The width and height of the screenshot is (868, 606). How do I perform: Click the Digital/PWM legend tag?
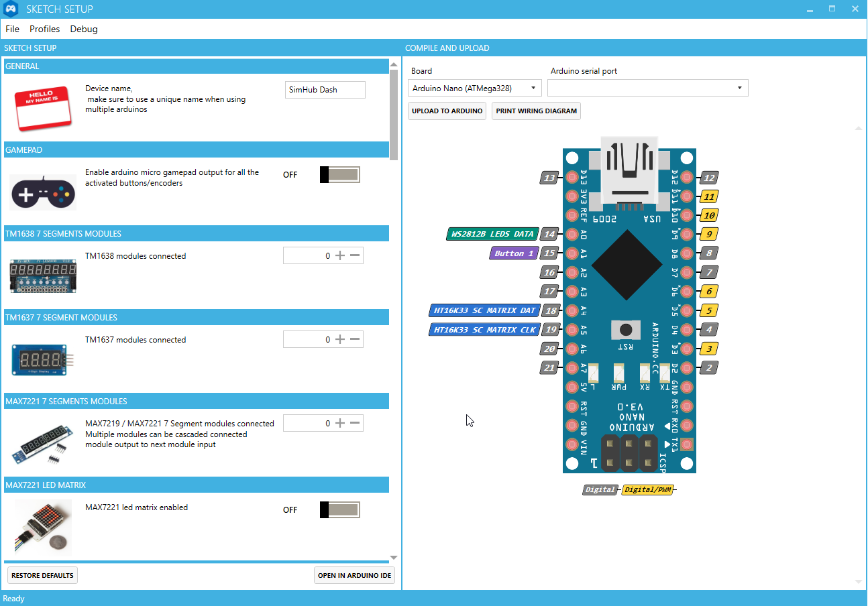[648, 490]
